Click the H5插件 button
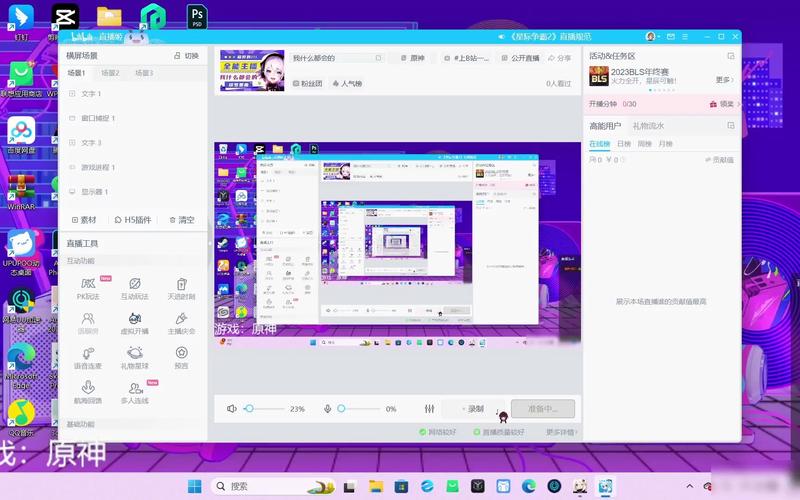 pyautogui.click(x=133, y=220)
